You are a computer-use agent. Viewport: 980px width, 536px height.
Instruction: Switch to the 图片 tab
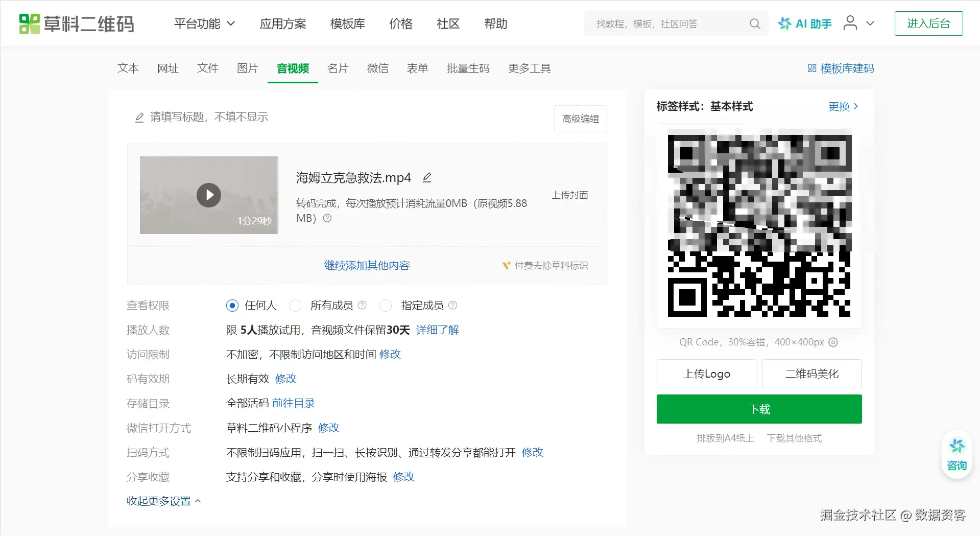(248, 68)
